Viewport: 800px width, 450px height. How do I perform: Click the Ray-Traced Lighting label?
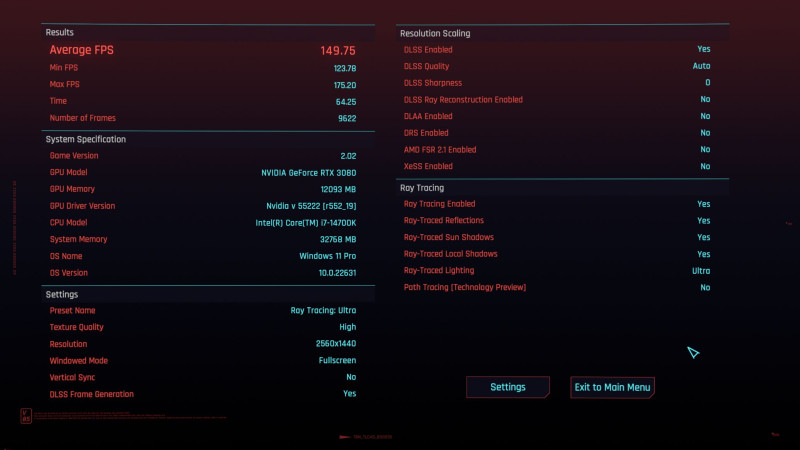[439, 270]
